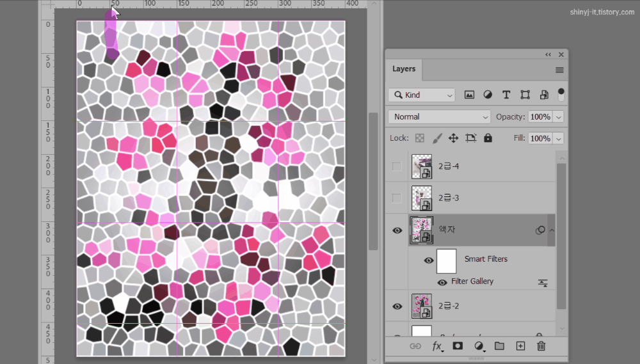The image size is (640, 364).
Task: Create a new group folder
Action: click(500, 346)
